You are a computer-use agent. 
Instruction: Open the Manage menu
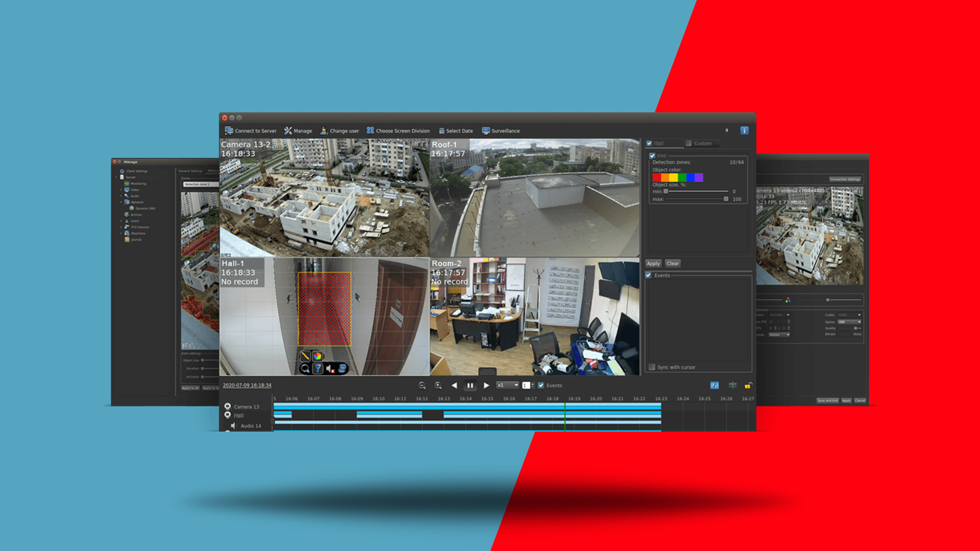298,131
